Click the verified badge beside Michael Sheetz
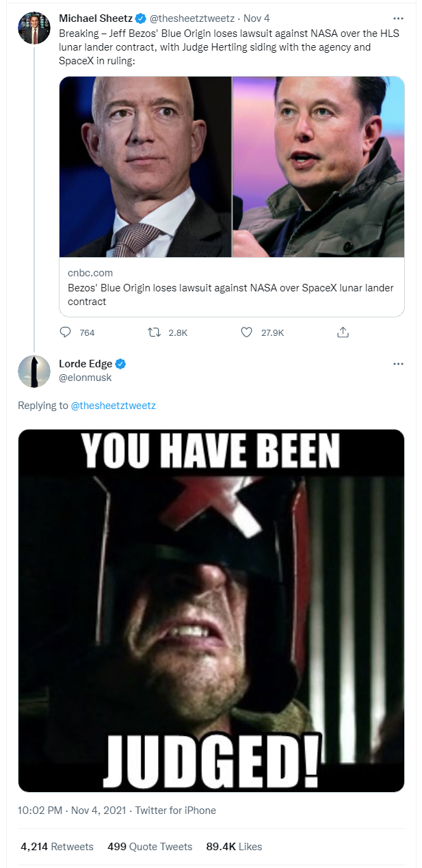This screenshot has height=868, width=422. pyautogui.click(x=141, y=18)
